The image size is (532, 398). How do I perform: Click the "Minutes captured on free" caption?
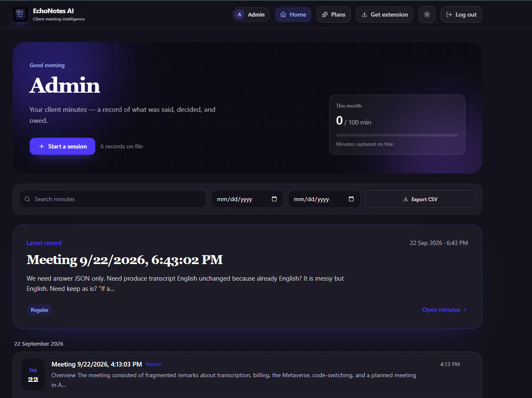click(x=364, y=144)
